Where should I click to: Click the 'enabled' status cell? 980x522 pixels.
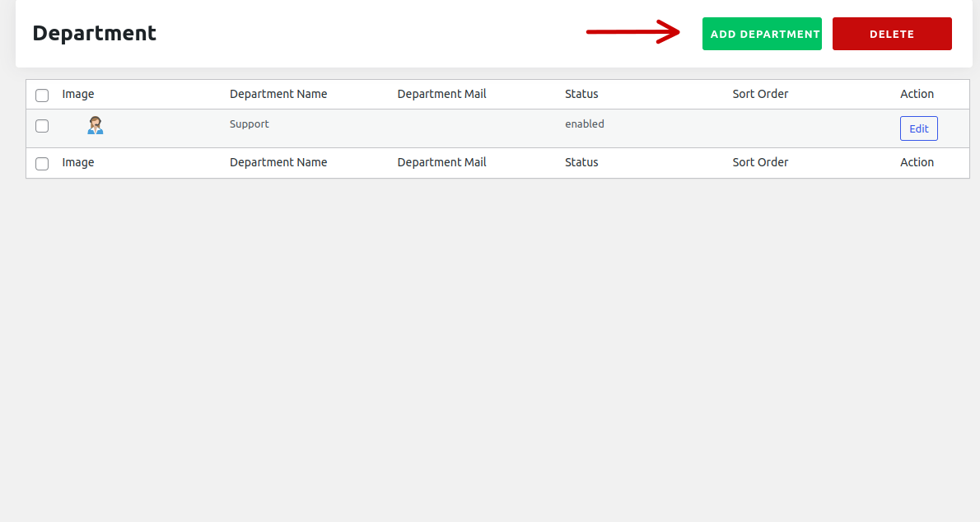coord(585,124)
